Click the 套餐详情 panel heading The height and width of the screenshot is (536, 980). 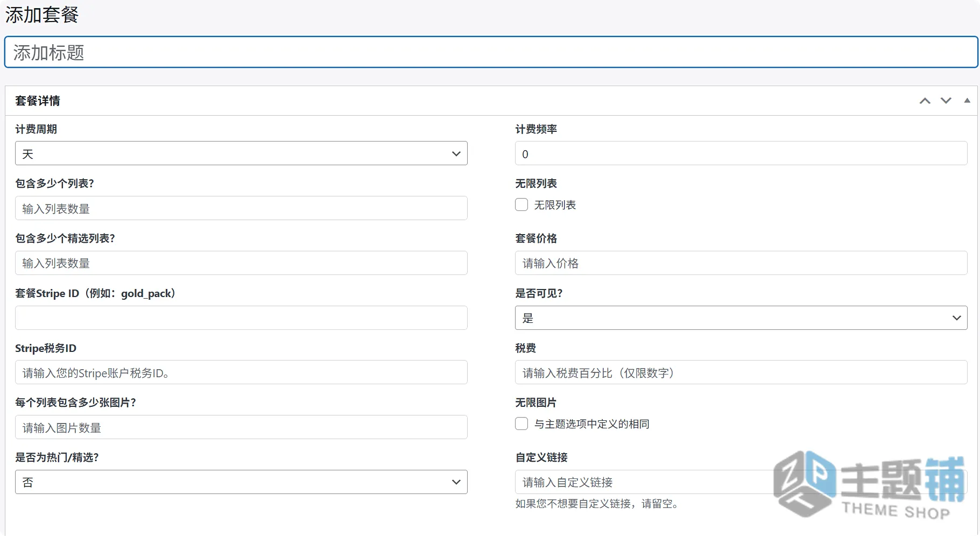pos(38,101)
